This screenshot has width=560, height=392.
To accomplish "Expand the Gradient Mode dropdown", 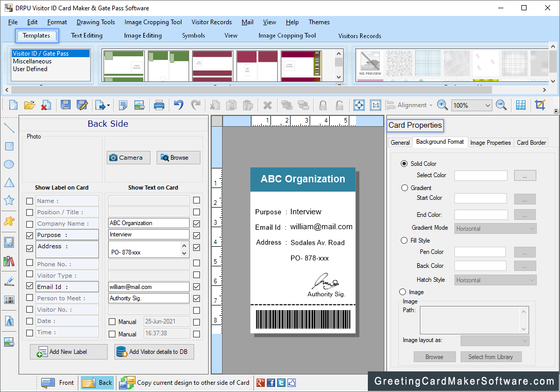I will 496,229.
